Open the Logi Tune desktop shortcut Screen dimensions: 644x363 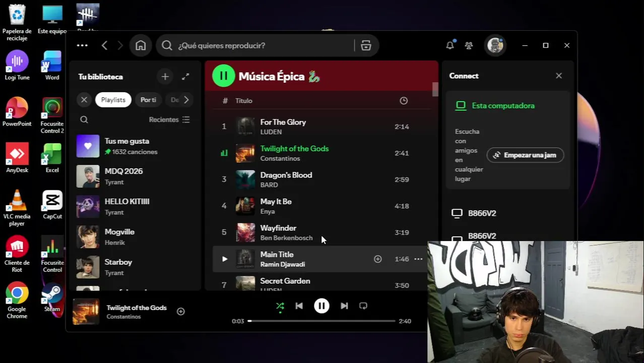[17, 66]
